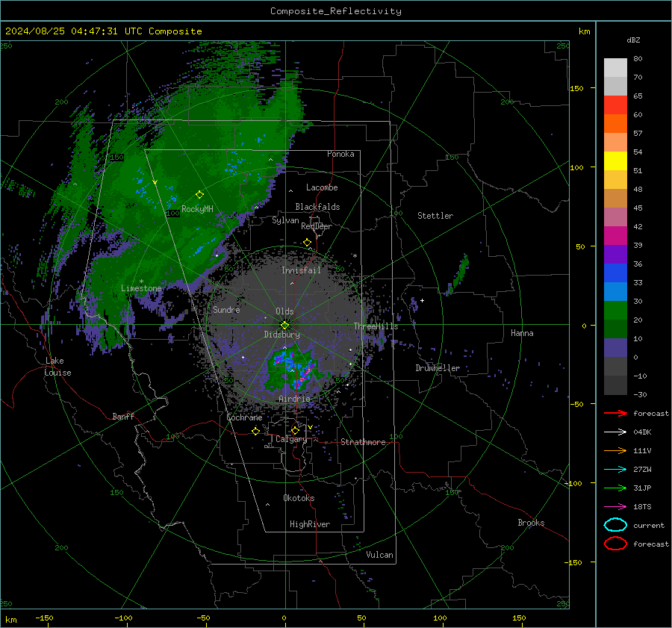The height and width of the screenshot is (628, 672).
Task: Click the Hanna city label
Action: coord(522,333)
